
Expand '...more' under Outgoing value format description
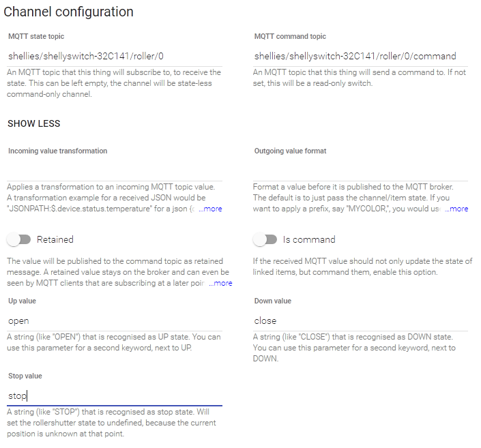456,209
